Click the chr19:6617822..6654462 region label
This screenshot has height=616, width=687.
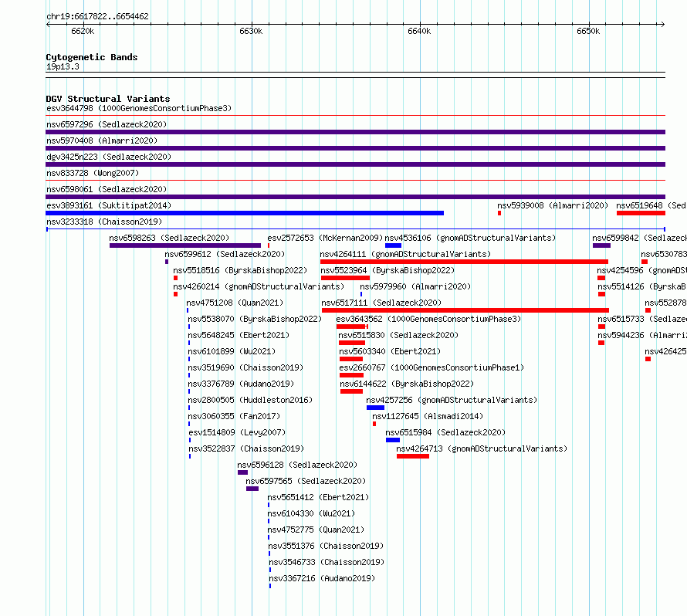97,16
